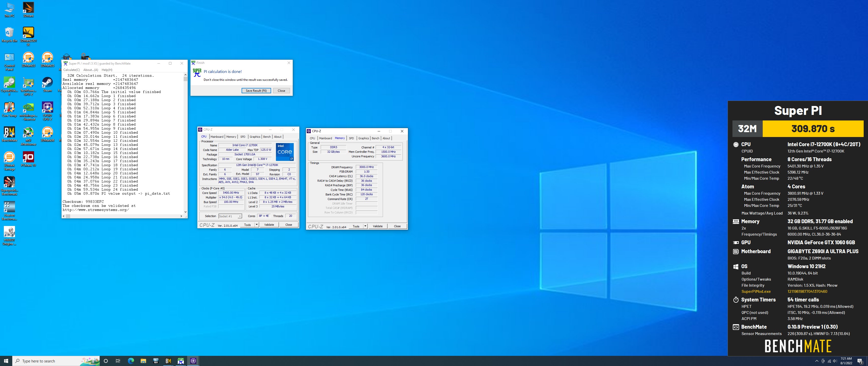Viewport: 868px width, 366px height.
Task: Open Graphics tab in right CPU-Z window
Action: (364, 138)
